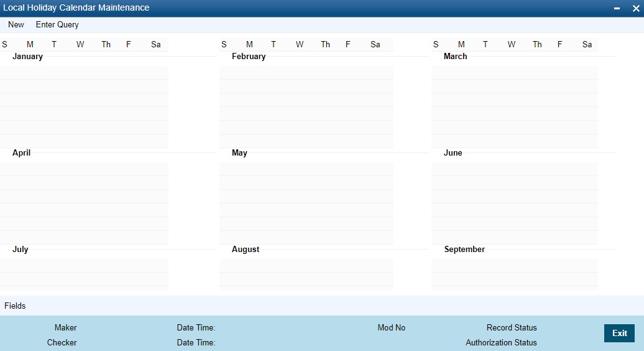Image resolution: width=644 pixels, height=351 pixels.
Task: Click the Checker label in footer
Action: click(x=62, y=342)
